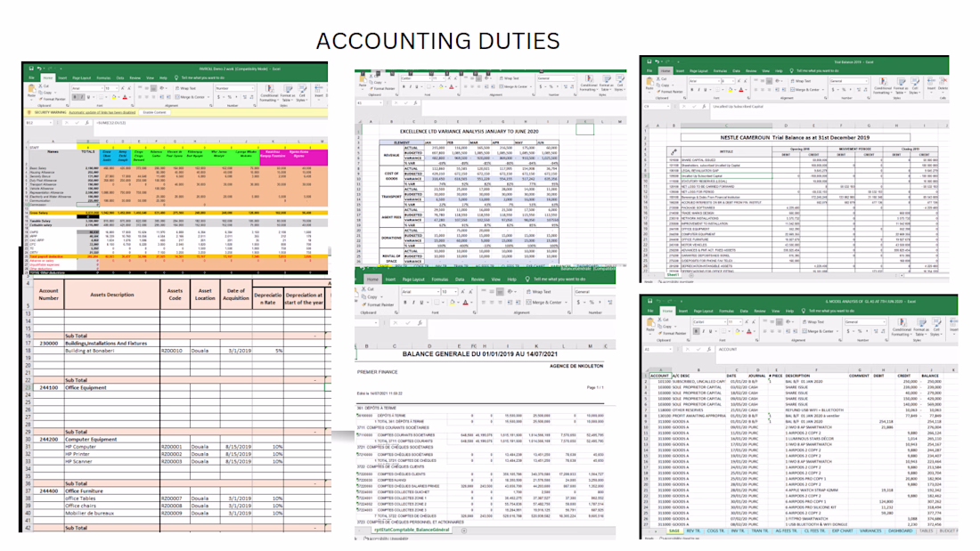The height and width of the screenshot is (551, 980).
Task: Click the fx insert function icon in PAYROLL window
Action: 87,123
